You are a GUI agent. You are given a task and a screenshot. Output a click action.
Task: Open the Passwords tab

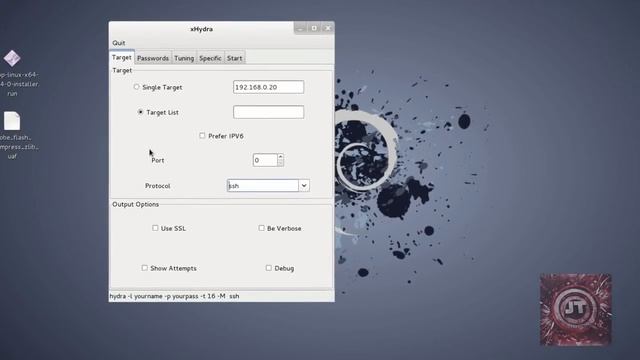[153, 58]
